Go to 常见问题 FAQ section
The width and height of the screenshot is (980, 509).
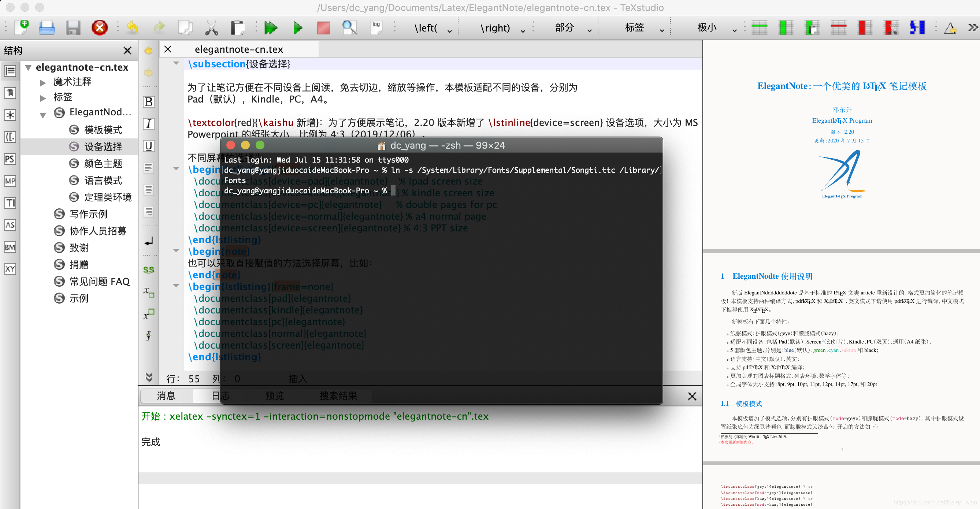[99, 281]
